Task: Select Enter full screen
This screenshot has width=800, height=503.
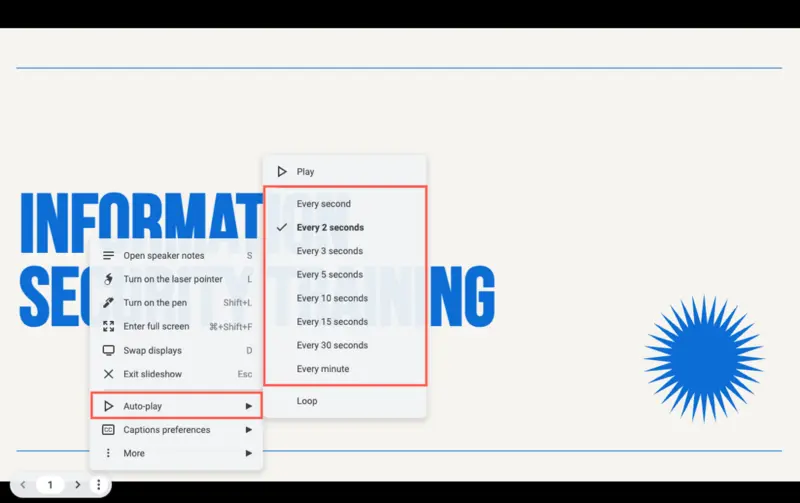Action: click(176, 326)
